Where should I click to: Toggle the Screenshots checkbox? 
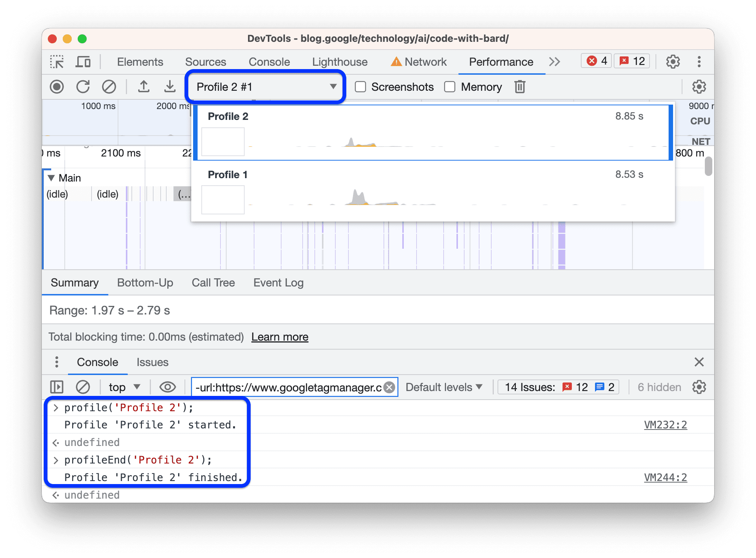(359, 87)
